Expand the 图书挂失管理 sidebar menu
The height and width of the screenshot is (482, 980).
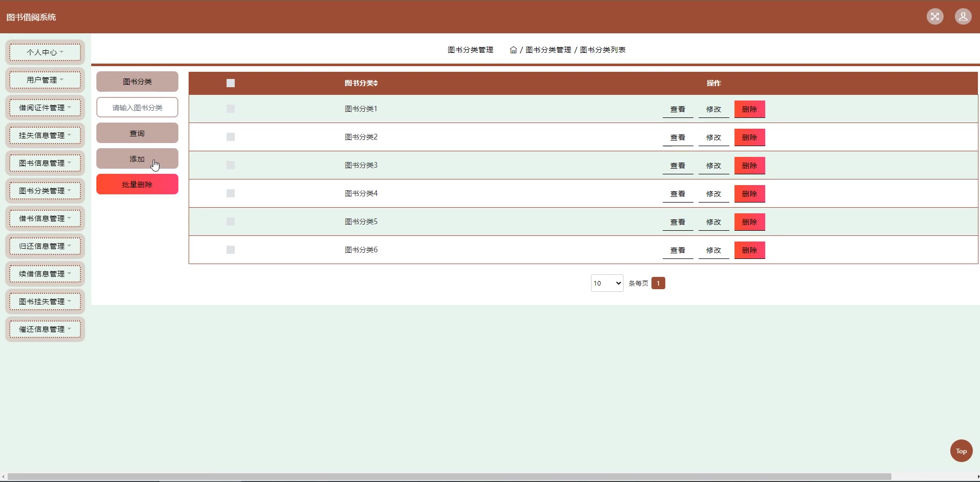pos(45,302)
